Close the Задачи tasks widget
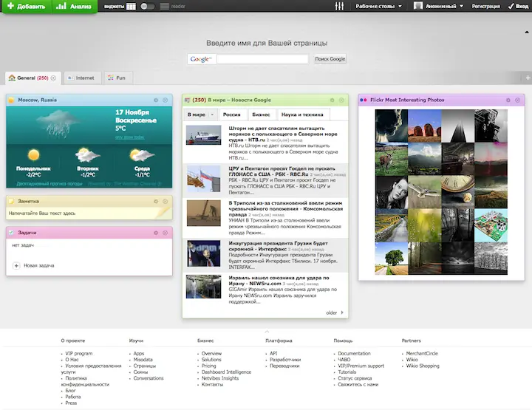 click(166, 233)
